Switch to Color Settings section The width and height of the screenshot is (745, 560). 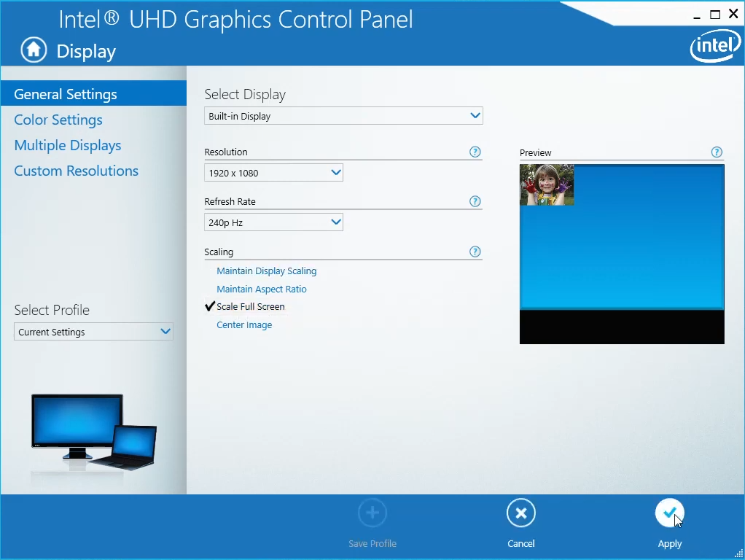[x=58, y=120]
